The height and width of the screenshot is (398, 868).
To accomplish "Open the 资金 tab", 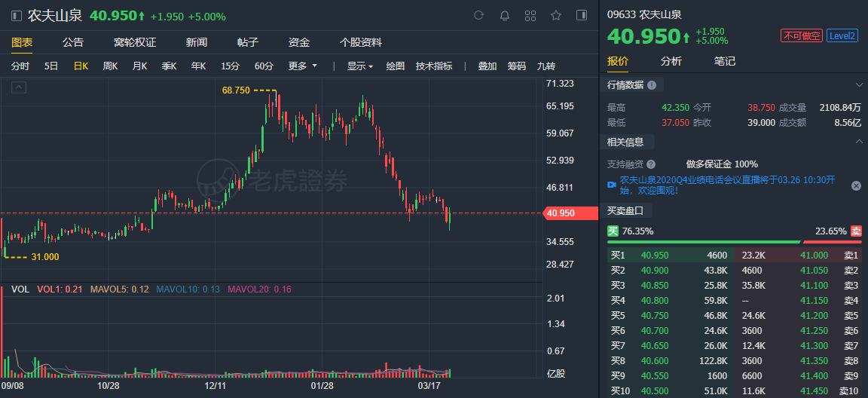I will coord(298,43).
